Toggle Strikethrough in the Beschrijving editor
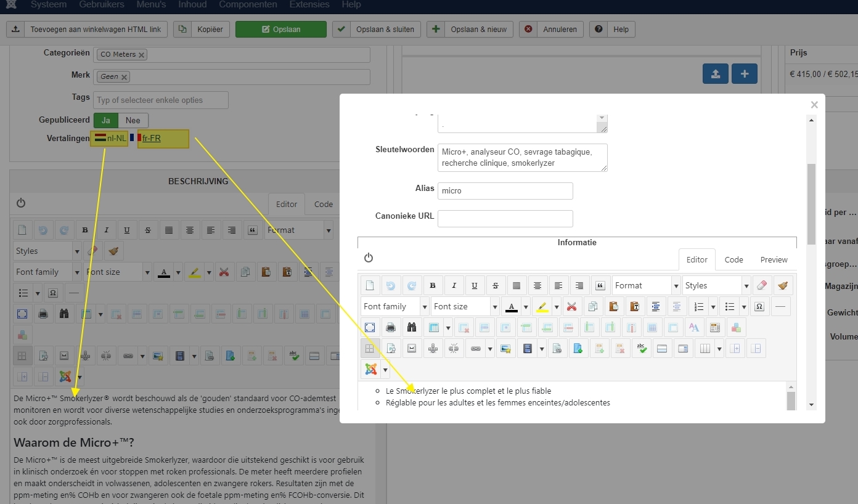 tap(148, 230)
